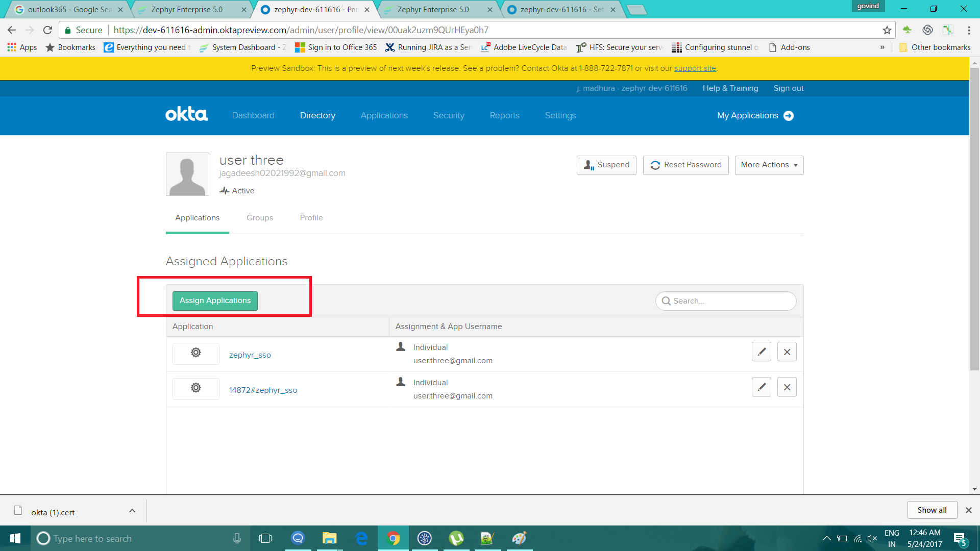Remove the zephyr_sso assignment with X icon

pyautogui.click(x=787, y=352)
